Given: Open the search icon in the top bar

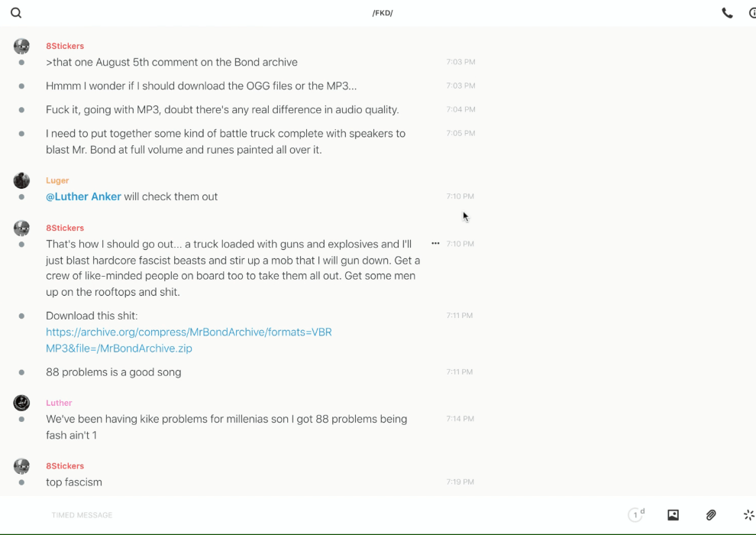Looking at the screenshot, I should pyautogui.click(x=16, y=13).
